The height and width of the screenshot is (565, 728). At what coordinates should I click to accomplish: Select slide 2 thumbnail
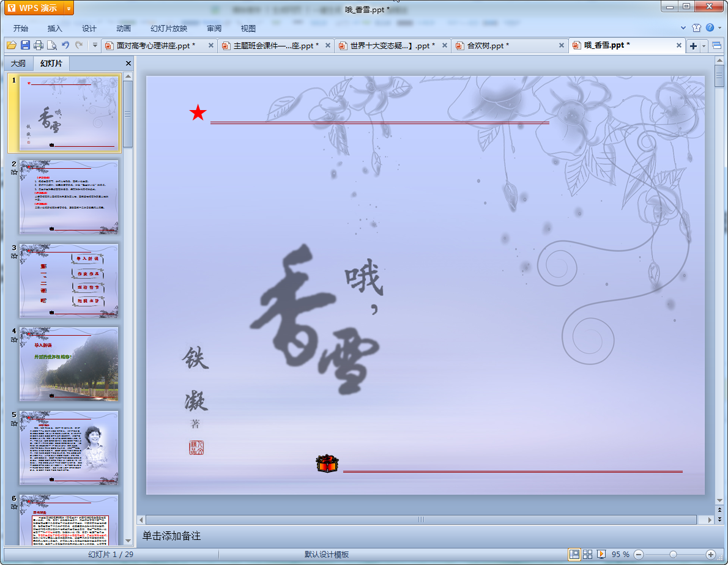69,197
